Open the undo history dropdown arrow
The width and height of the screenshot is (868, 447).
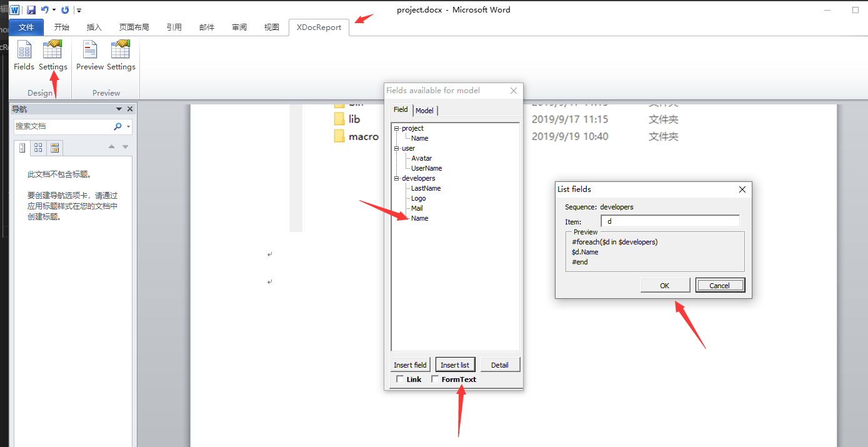coord(54,10)
